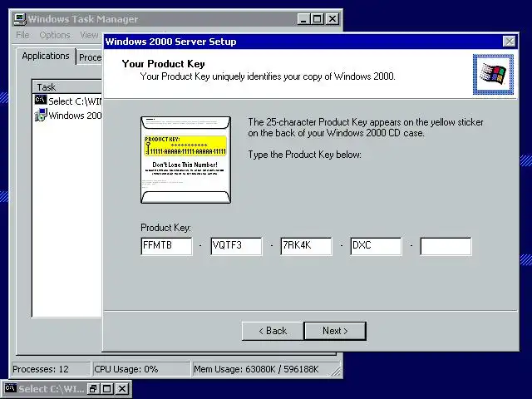Close the Windows Task Manager window
This screenshot has width=532, height=399.
click(x=332, y=19)
